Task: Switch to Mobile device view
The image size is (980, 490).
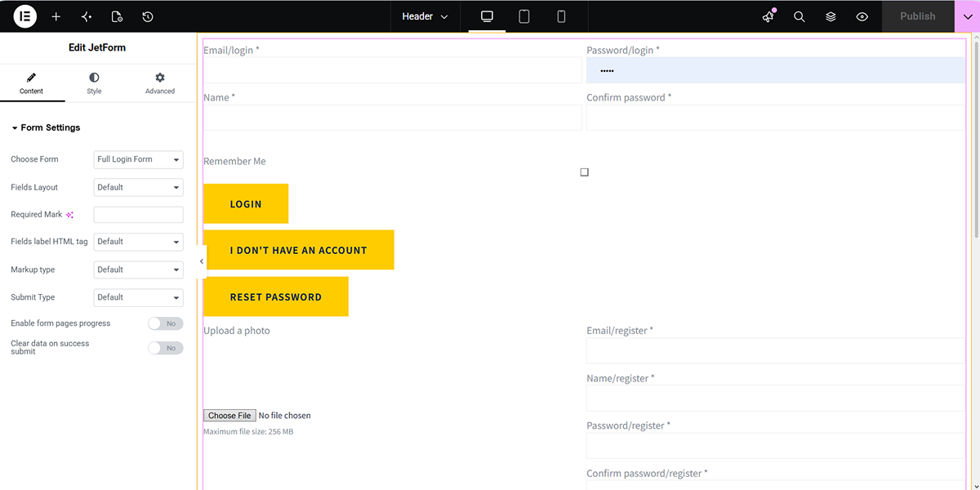Action: [x=561, y=16]
